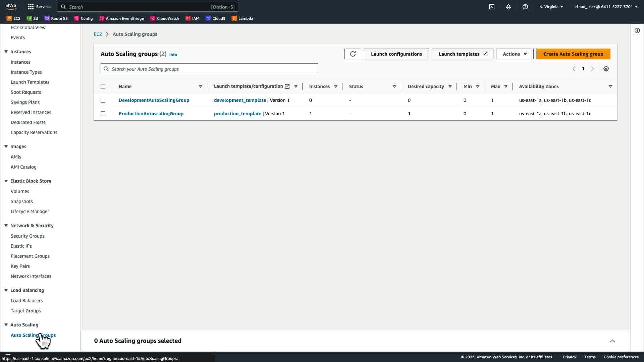Open Launch Templates in the sidebar
The height and width of the screenshot is (362, 644).
[30, 82]
